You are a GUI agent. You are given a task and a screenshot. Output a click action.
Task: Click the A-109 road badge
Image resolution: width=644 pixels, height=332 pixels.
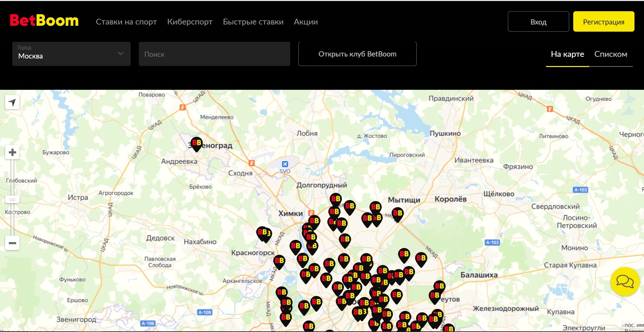point(205,312)
